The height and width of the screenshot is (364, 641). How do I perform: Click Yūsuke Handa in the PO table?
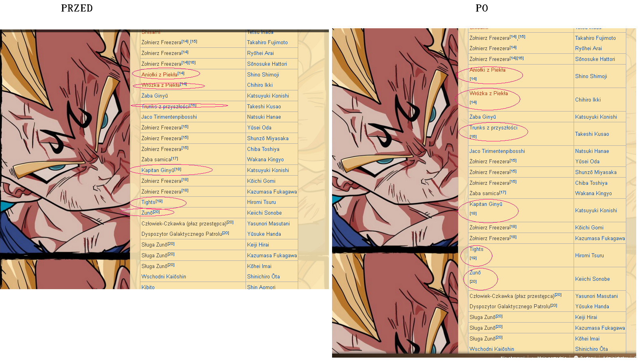[x=592, y=307]
